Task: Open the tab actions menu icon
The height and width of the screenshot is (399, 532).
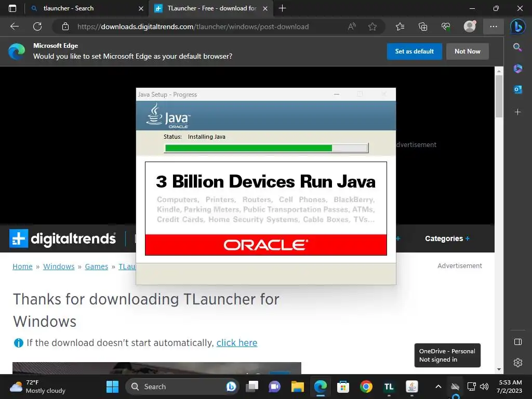Action: tap(12, 8)
